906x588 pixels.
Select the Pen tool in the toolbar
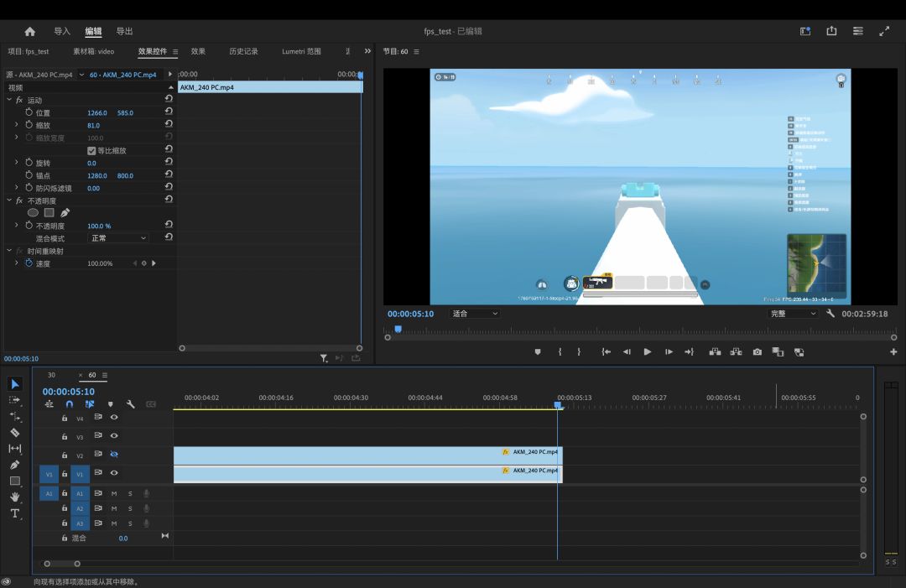(15, 465)
